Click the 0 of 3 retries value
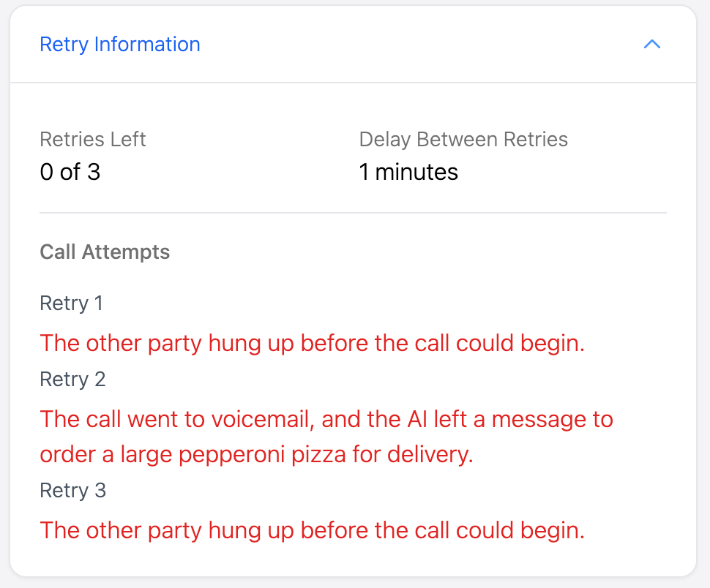This screenshot has height=588, width=710. pos(70,172)
